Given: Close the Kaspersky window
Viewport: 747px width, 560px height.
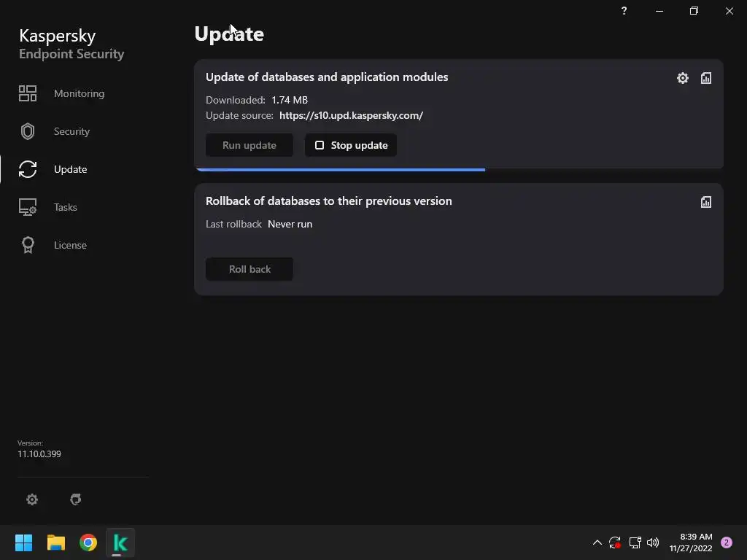Looking at the screenshot, I should pos(729,10).
